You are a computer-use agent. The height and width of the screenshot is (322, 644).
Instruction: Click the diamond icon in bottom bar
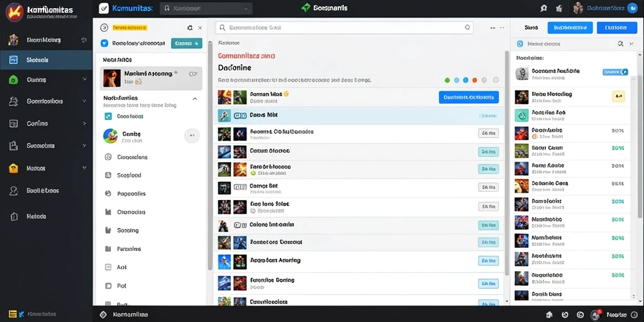(x=104, y=314)
